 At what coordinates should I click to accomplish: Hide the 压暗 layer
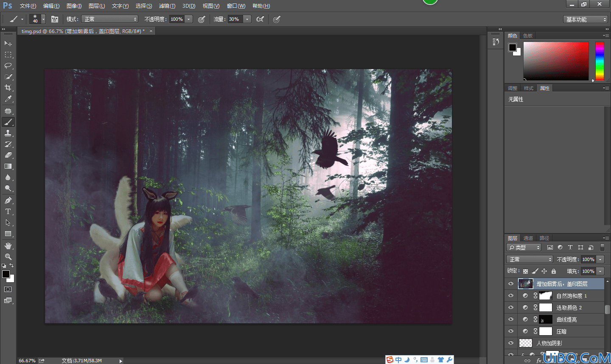point(511,331)
